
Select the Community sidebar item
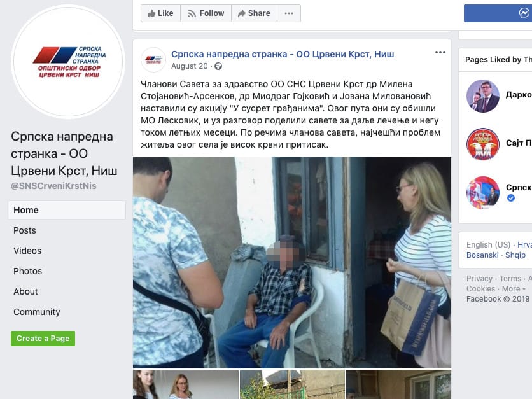pyautogui.click(x=37, y=312)
